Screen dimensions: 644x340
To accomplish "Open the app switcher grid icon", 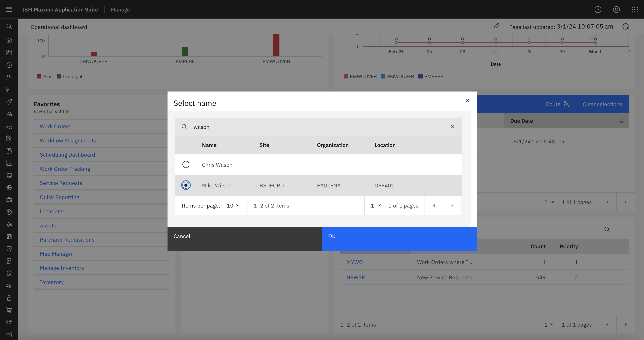I will (634, 10).
